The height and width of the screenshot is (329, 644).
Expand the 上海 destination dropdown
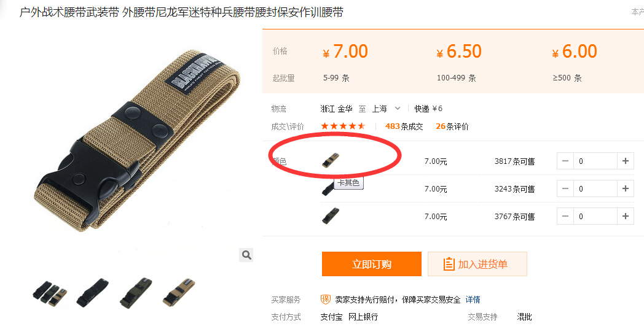tap(397, 109)
